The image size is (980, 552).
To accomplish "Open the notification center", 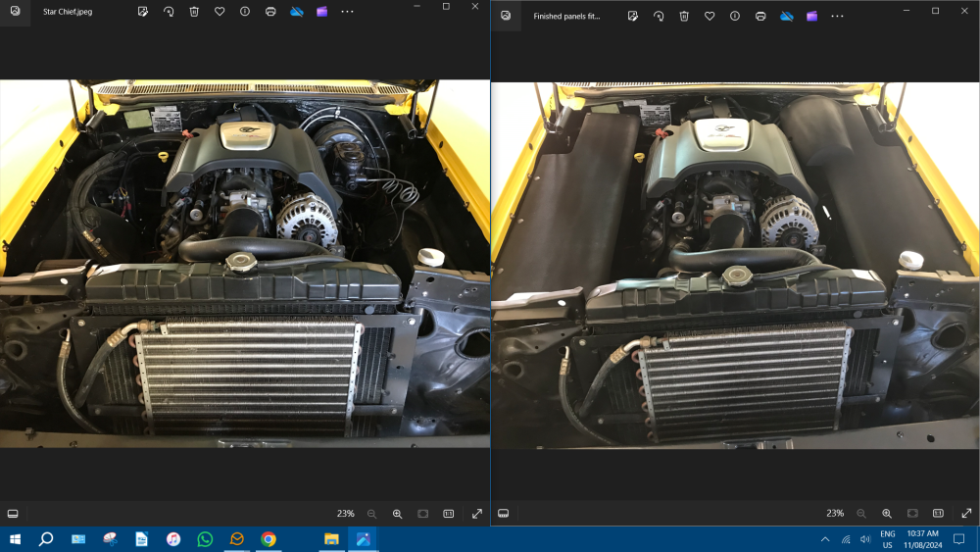I will [x=958, y=539].
